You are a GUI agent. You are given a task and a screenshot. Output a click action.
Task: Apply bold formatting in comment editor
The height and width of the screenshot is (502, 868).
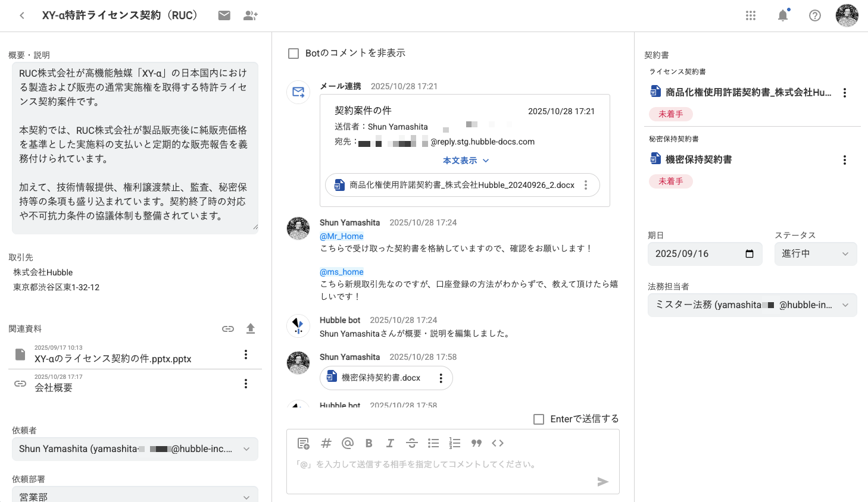[369, 443]
